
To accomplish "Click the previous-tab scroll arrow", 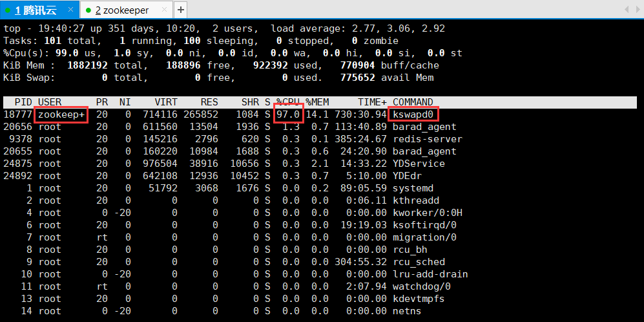I will point(627,9).
